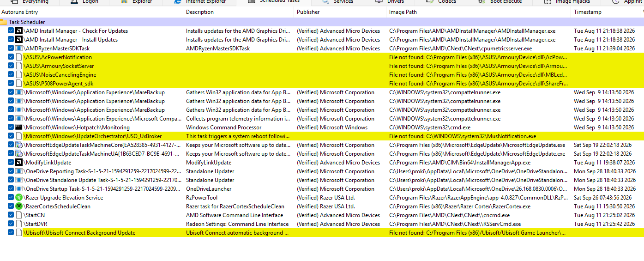
Task: Click the AMD icon beside 'Check For Updates' entry
Action: click(19, 31)
